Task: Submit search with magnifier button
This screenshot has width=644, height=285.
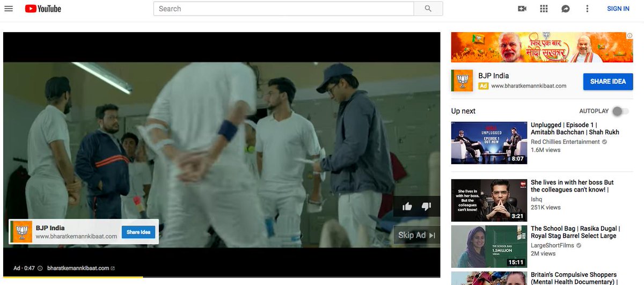Action: click(428, 9)
